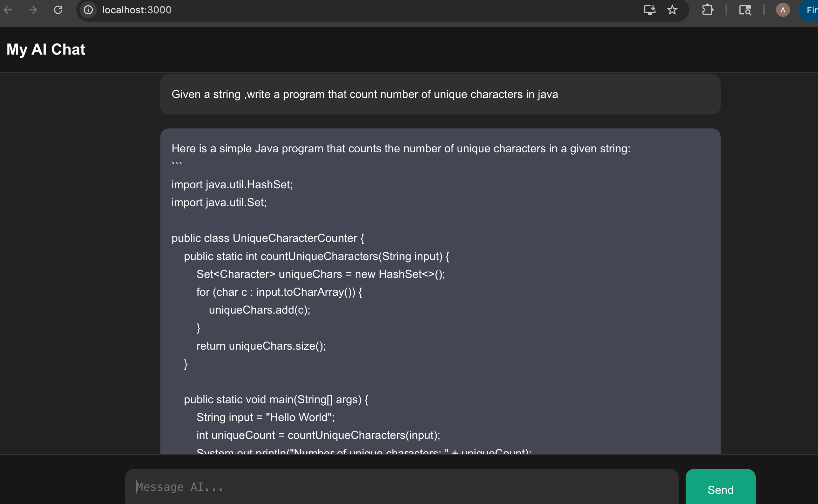Viewport: 818px width, 504px height.
Task: Reload the localhost page
Action: coord(58,10)
